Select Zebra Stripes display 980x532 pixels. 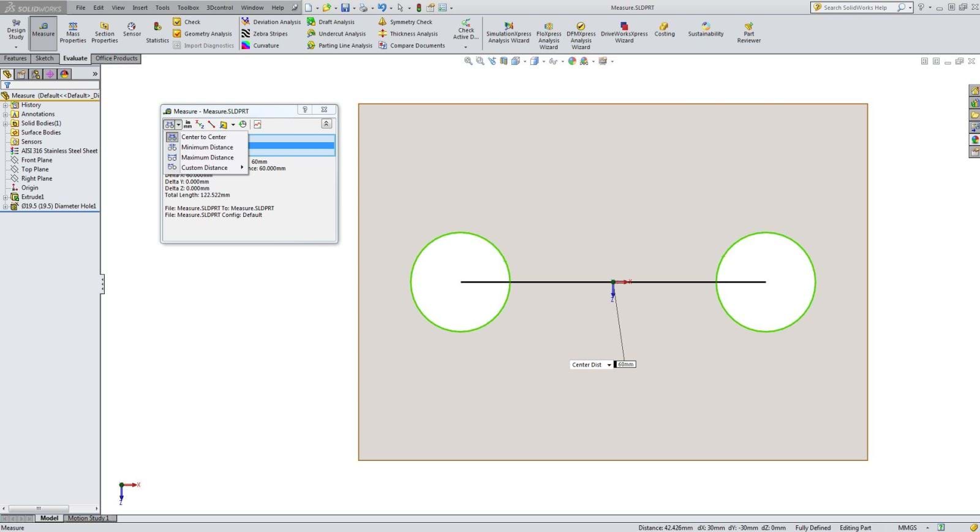269,34
